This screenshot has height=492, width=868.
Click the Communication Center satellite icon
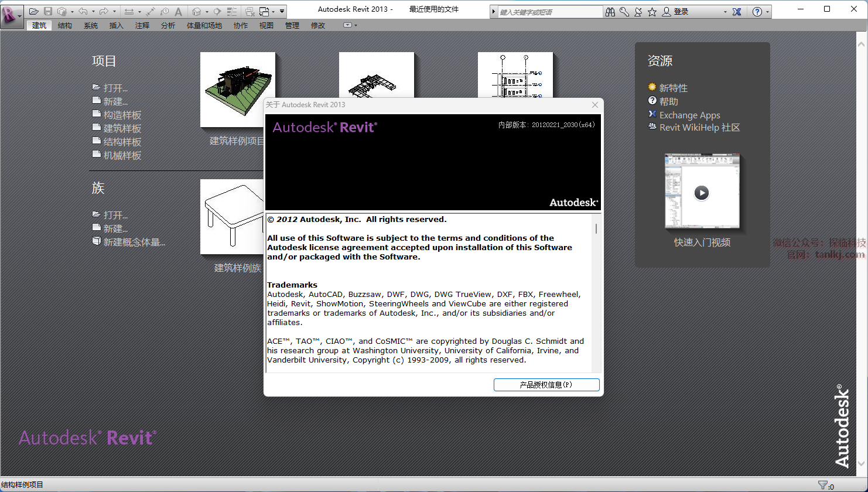[638, 12]
